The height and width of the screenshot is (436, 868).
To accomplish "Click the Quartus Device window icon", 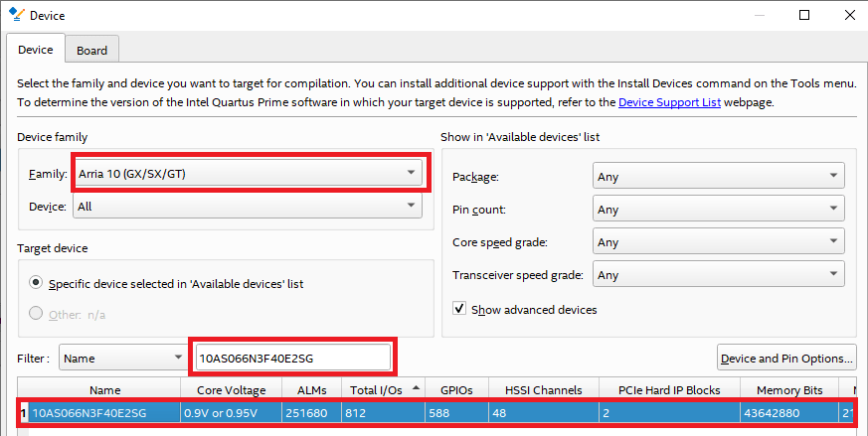I will [x=15, y=15].
